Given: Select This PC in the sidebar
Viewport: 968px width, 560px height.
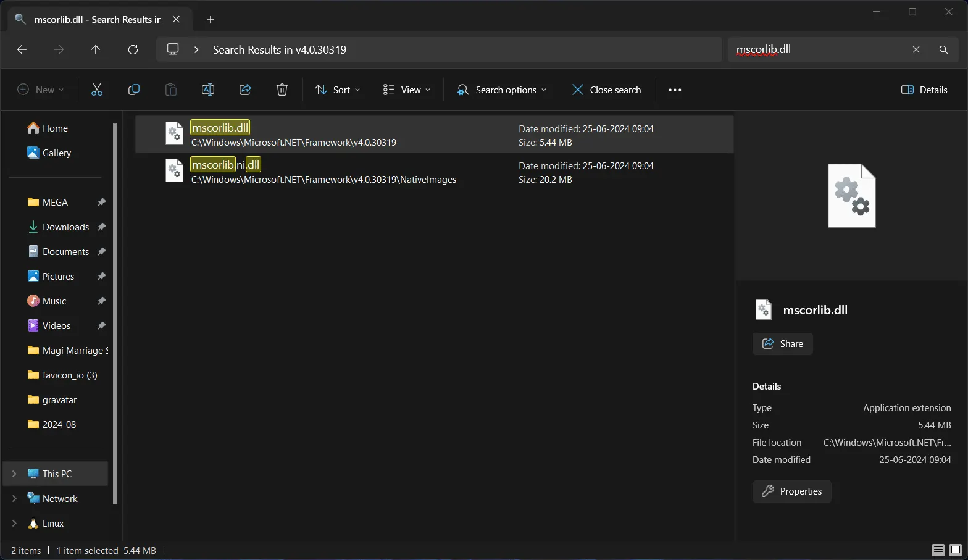Looking at the screenshot, I should (57, 474).
